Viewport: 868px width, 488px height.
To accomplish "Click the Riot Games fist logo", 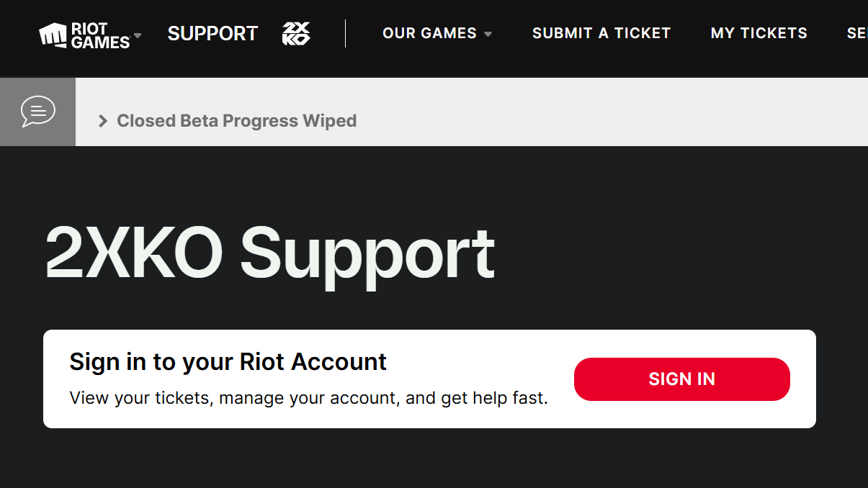I will [x=54, y=35].
